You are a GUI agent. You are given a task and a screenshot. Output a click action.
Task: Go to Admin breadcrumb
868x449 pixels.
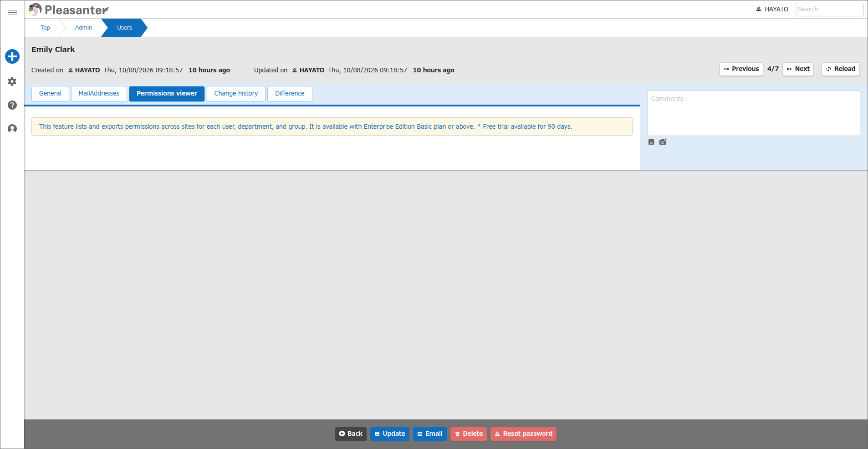click(x=83, y=28)
